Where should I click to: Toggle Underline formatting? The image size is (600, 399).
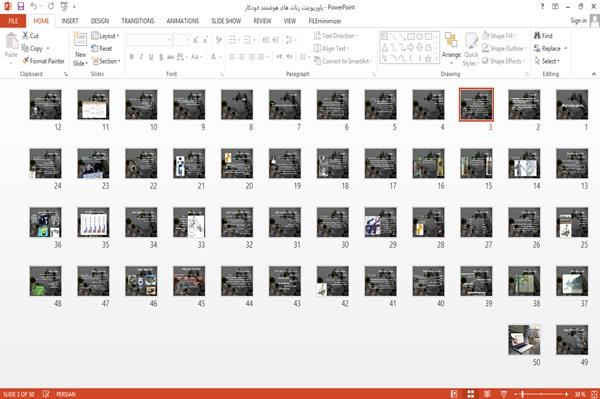click(151, 57)
